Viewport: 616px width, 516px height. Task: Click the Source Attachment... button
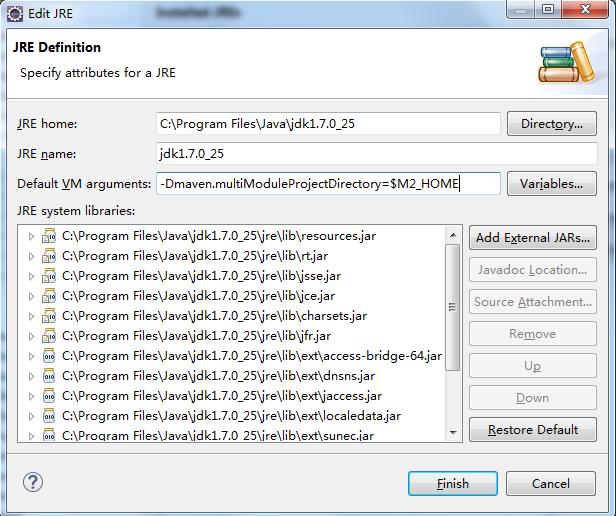click(533, 302)
